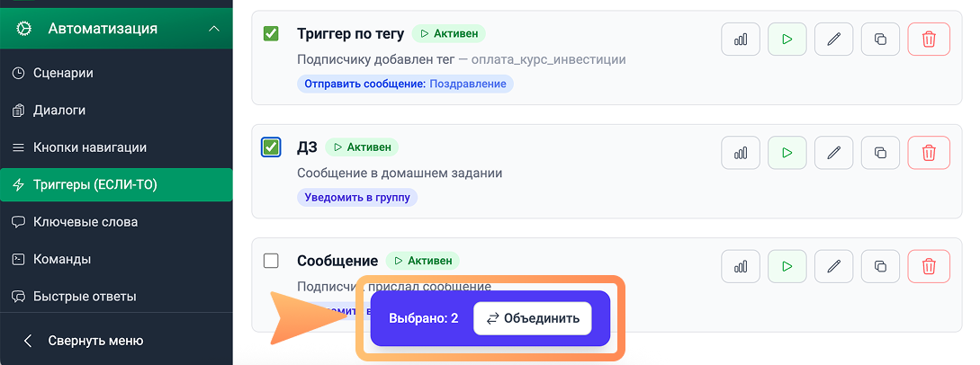Viewport: 980px width, 365px height.
Task: Edit the ДЗ trigger with pencil icon
Action: [x=834, y=153]
